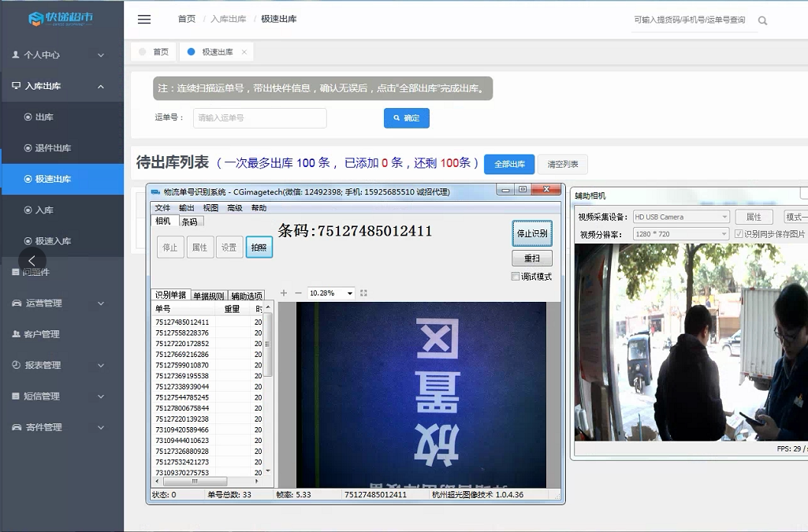Switch to 单据规则 tab

tap(209, 296)
